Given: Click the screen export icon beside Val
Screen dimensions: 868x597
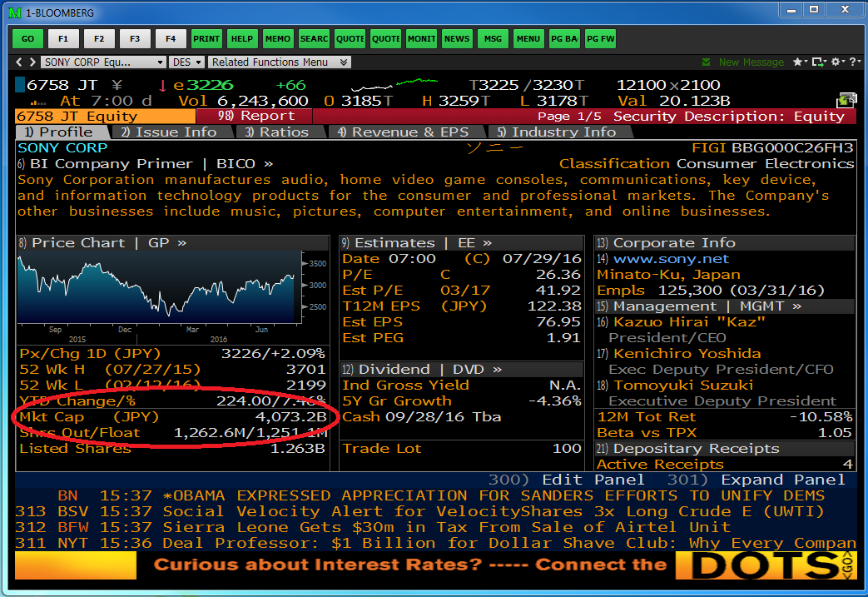Looking at the screenshot, I should pyautogui.click(x=846, y=100).
